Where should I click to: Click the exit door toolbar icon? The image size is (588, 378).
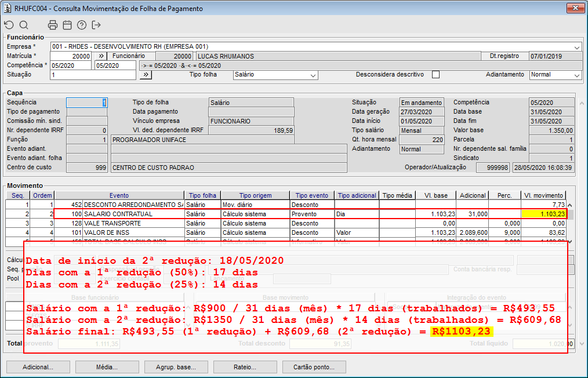point(96,25)
